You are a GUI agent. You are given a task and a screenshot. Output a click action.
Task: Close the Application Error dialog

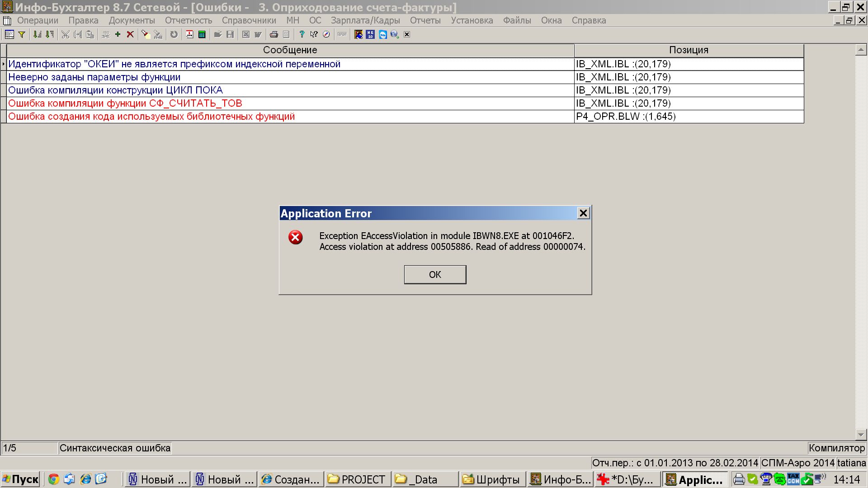point(583,213)
